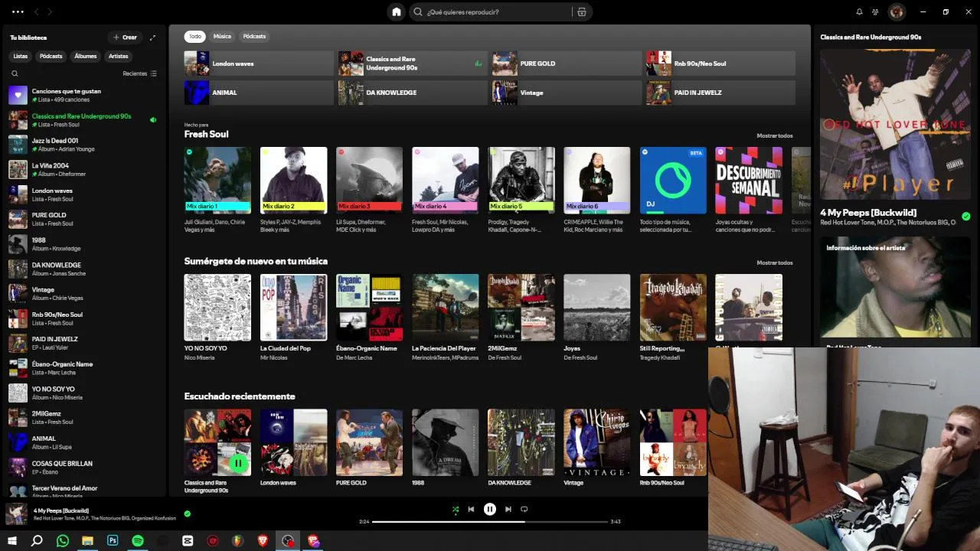Open the notifications bell
The height and width of the screenshot is (551, 980).
pos(859,11)
